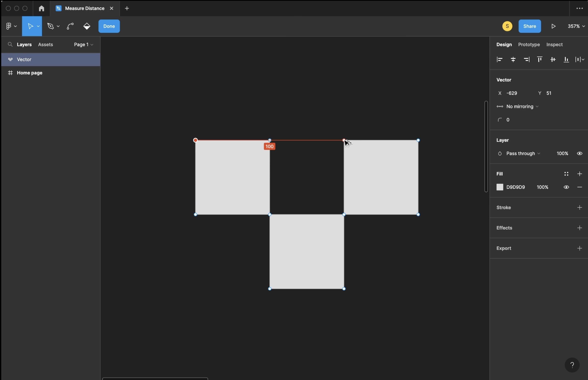Image resolution: width=588 pixels, height=380 pixels.
Task: Select the Pen/Vector tool
Action: tap(50, 26)
